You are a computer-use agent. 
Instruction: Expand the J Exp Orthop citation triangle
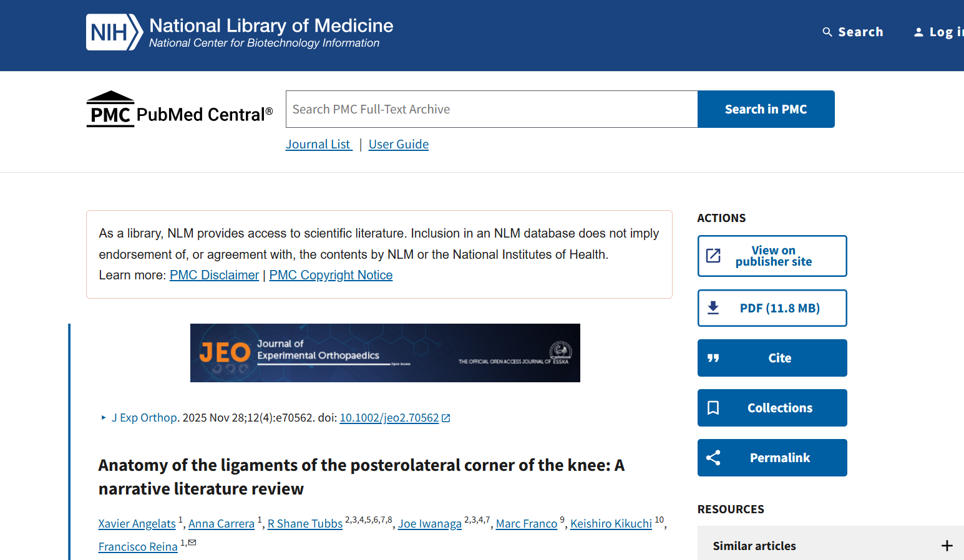point(104,418)
